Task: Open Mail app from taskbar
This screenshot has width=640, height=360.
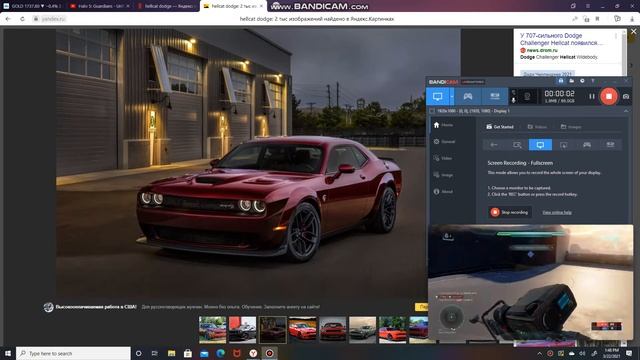Action: tap(204, 353)
